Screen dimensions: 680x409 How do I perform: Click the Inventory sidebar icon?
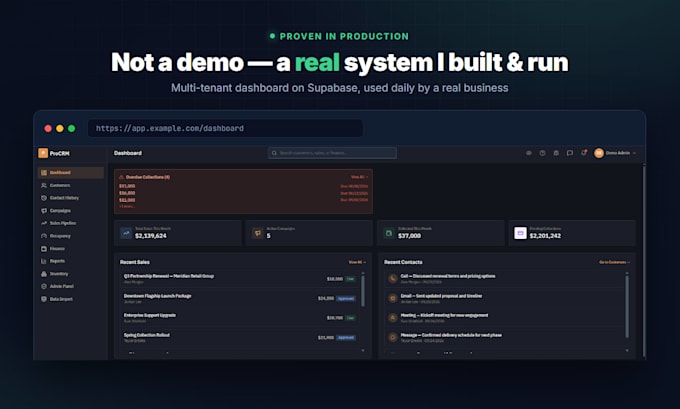[x=44, y=274]
